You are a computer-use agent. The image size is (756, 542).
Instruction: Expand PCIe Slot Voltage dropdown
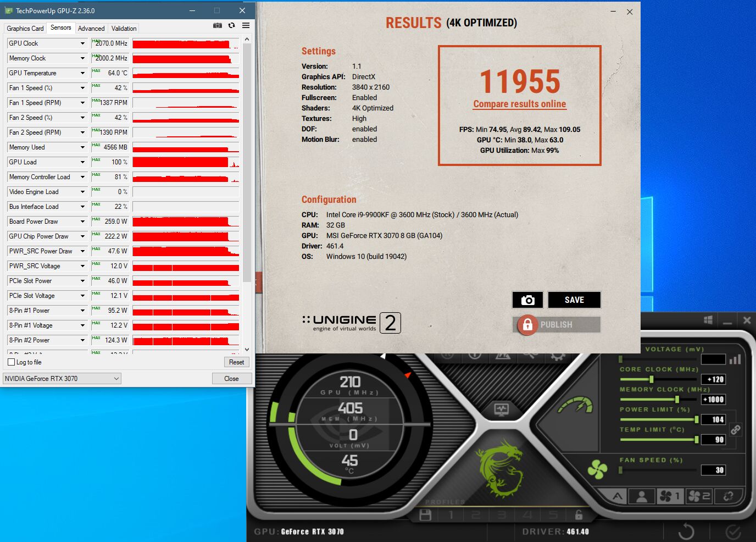click(82, 296)
